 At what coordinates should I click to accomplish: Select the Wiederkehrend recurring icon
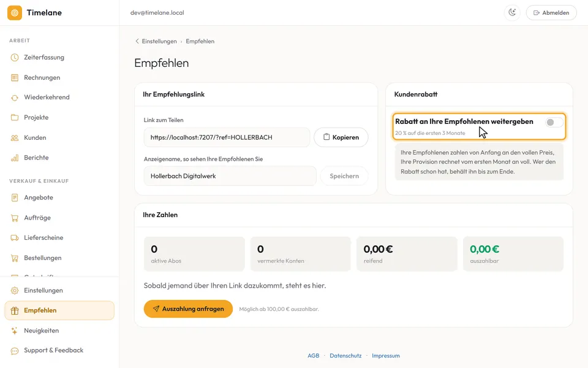[15, 98]
